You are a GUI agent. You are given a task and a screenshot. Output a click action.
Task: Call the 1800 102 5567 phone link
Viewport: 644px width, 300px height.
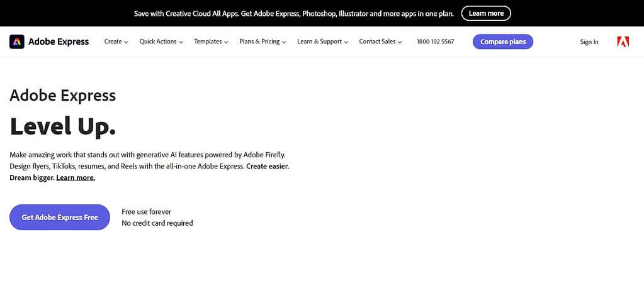coord(436,42)
